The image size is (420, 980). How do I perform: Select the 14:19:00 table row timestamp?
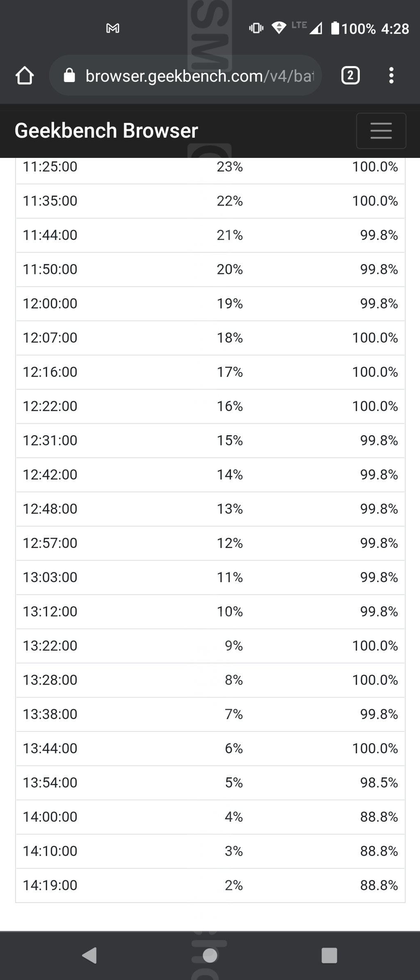pos(50,885)
